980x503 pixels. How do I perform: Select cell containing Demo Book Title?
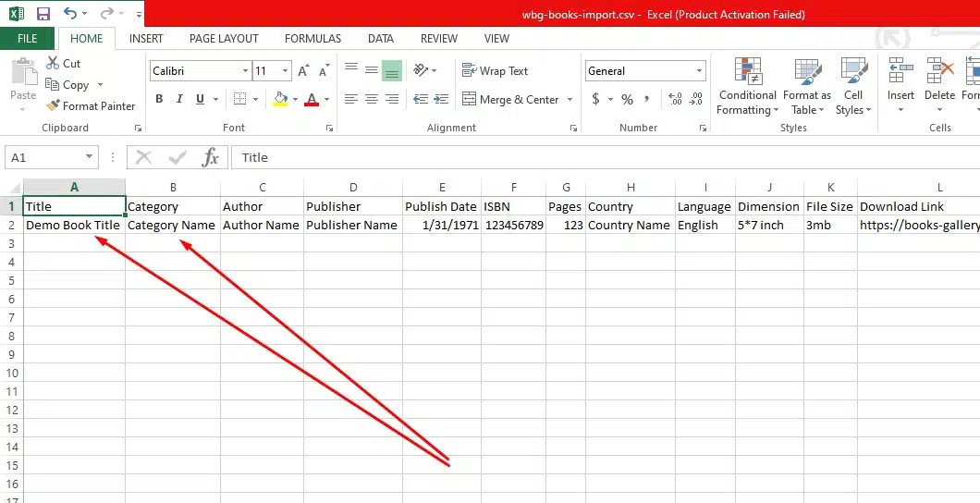pyautogui.click(x=74, y=225)
